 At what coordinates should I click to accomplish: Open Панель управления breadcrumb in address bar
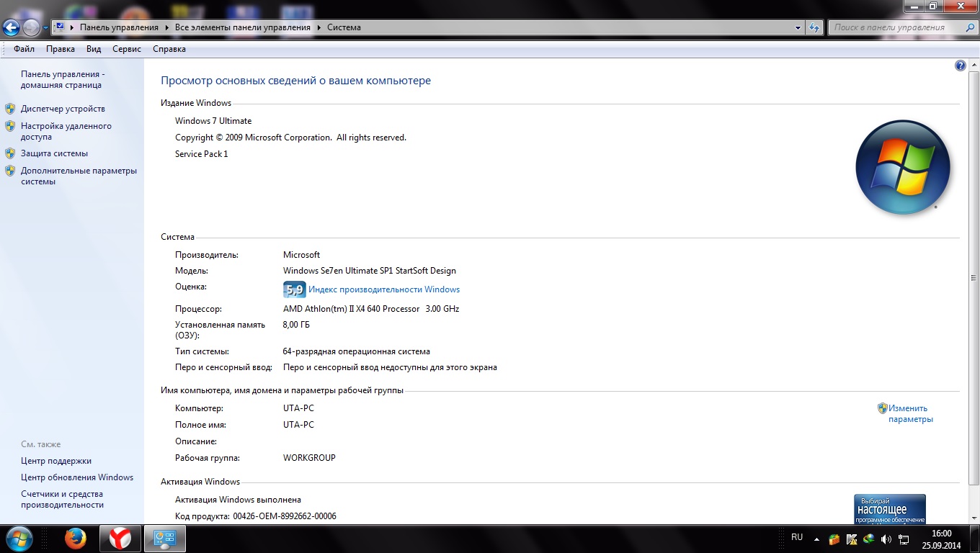click(119, 27)
